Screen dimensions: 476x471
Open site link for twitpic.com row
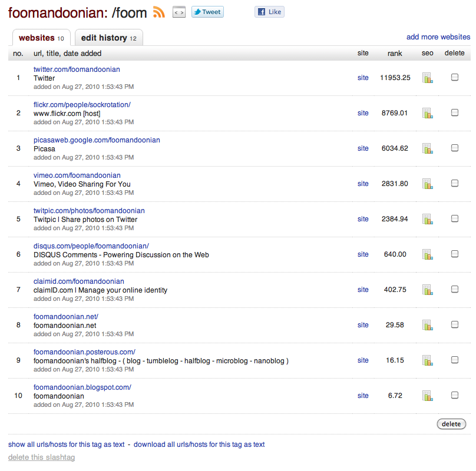(363, 219)
